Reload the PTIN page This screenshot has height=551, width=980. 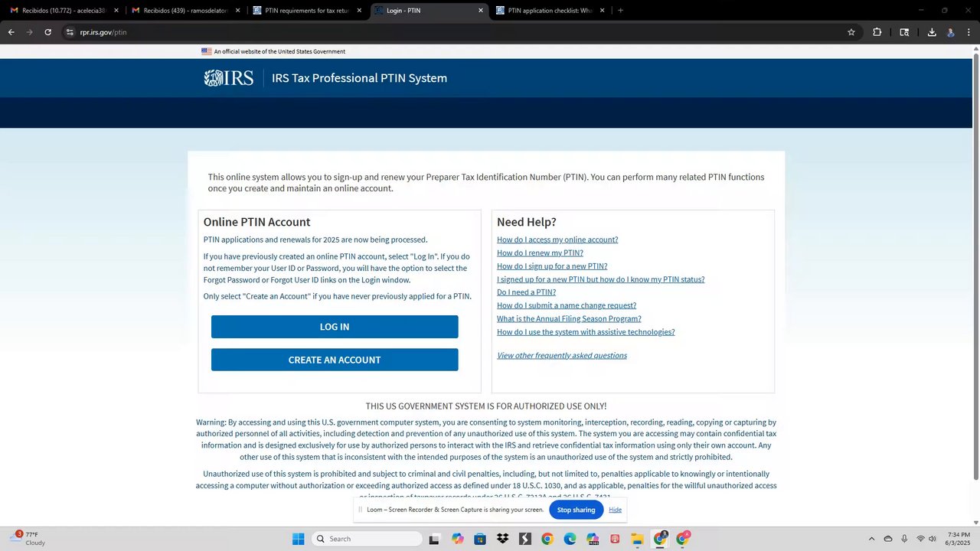click(47, 32)
